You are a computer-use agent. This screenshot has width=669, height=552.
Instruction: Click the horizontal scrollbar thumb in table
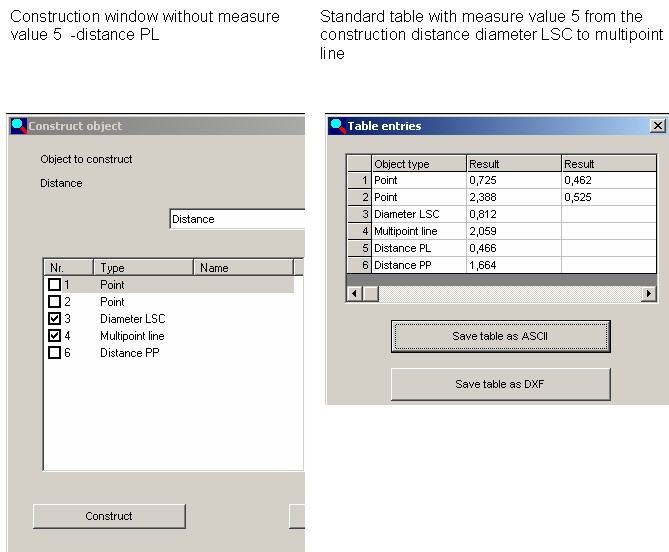click(x=371, y=293)
